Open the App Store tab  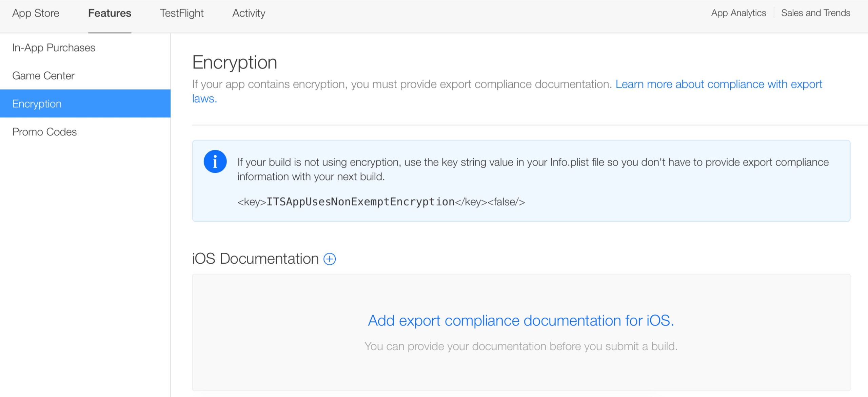click(x=36, y=13)
